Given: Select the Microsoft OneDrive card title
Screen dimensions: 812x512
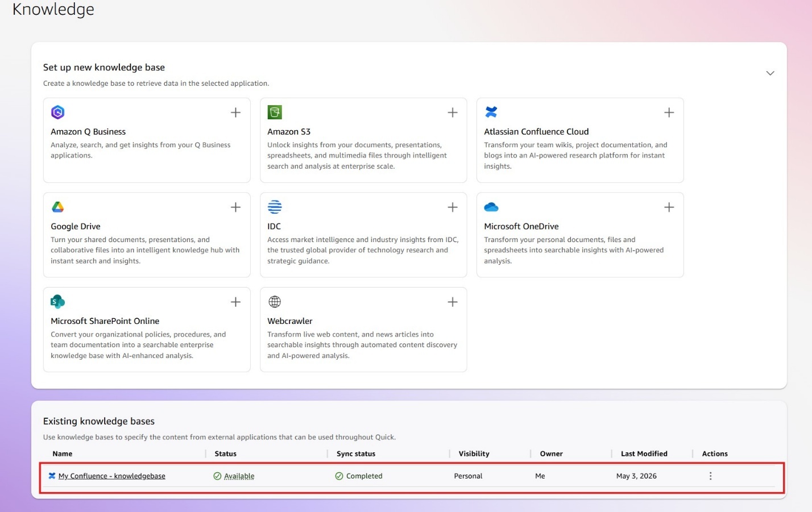Looking at the screenshot, I should click(521, 226).
